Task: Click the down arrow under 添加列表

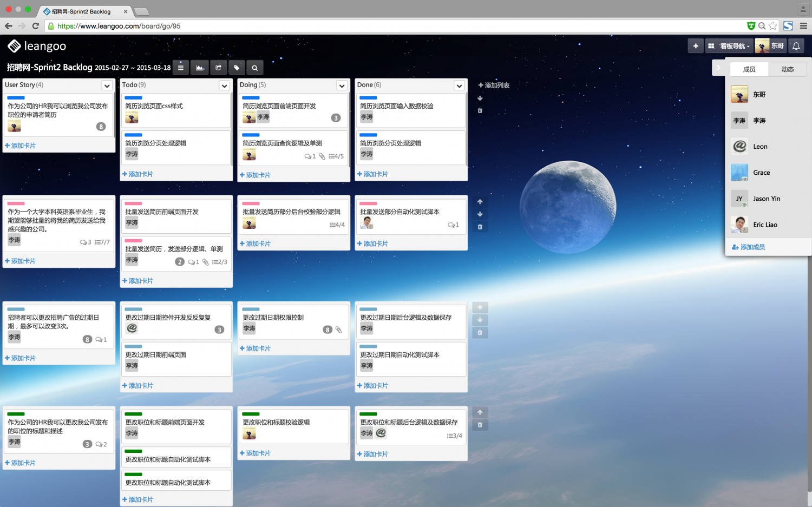Action: (481, 98)
